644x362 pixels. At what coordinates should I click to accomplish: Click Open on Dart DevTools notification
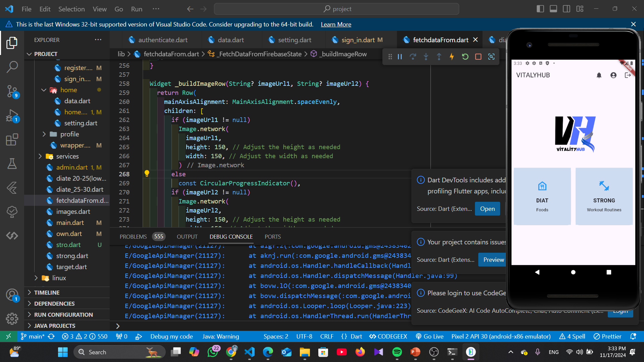click(487, 209)
